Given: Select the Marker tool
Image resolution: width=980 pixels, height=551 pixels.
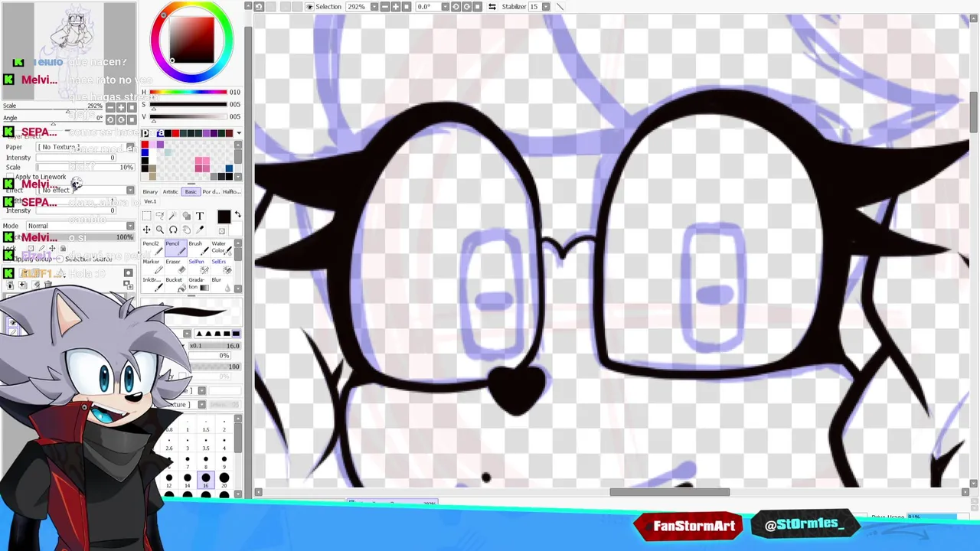Looking at the screenshot, I should (x=152, y=266).
